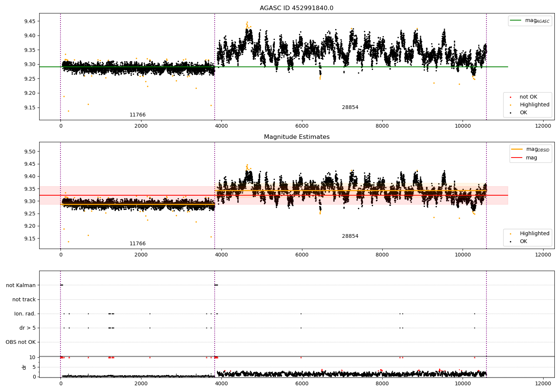This screenshot has height=392, width=560.
Task: Click the 'not Kalman' axis label
Action: click(x=21, y=285)
